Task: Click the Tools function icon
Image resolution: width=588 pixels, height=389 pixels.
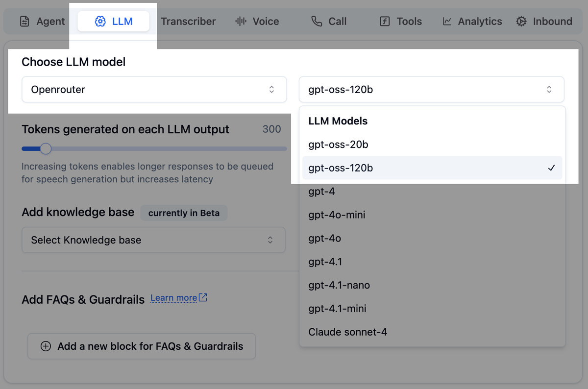Action: [x=385, y=22]
